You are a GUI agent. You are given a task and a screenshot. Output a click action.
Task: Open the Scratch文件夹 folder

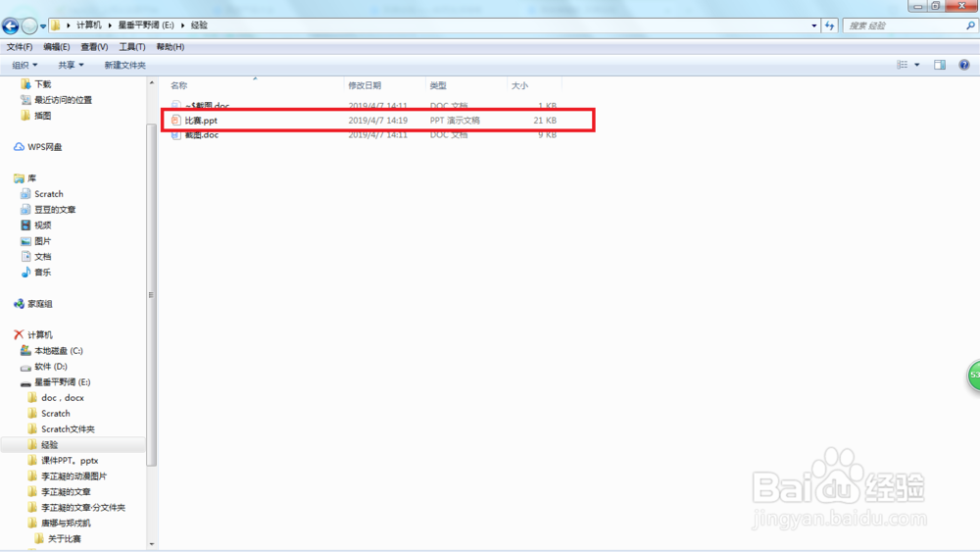68,428
